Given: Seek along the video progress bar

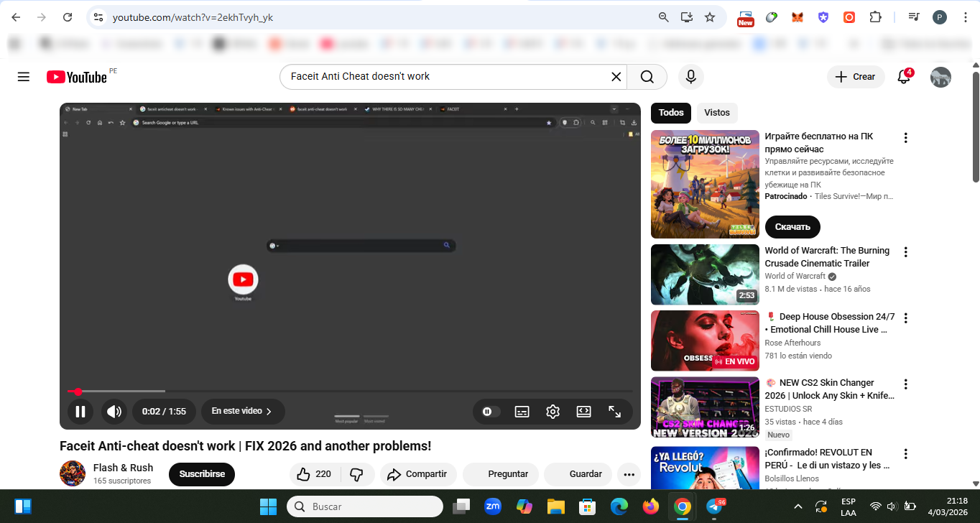Looking at the screenshot, I should pyautogui.click(x=350, y=392).
